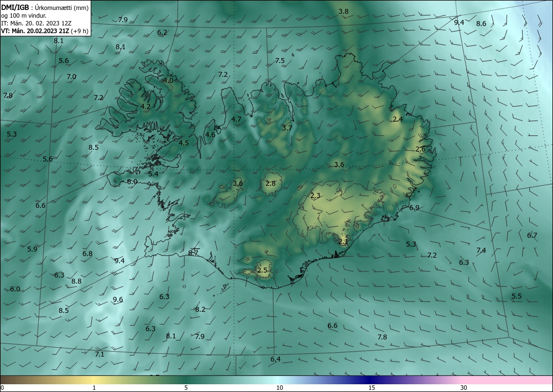
Task: Select the 'VT: Mán. 20.02.2023 21Z' valid time
Action: (x=35, y=31)
